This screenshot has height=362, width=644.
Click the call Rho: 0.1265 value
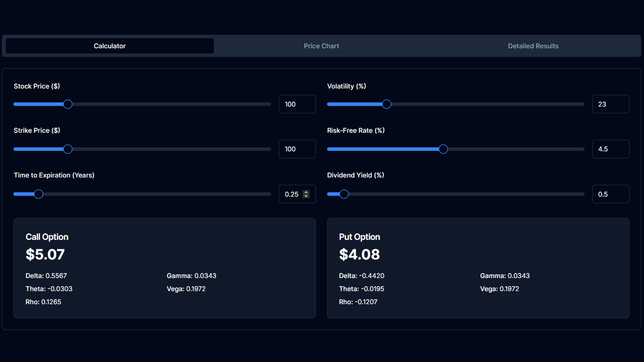coord(43,302)
